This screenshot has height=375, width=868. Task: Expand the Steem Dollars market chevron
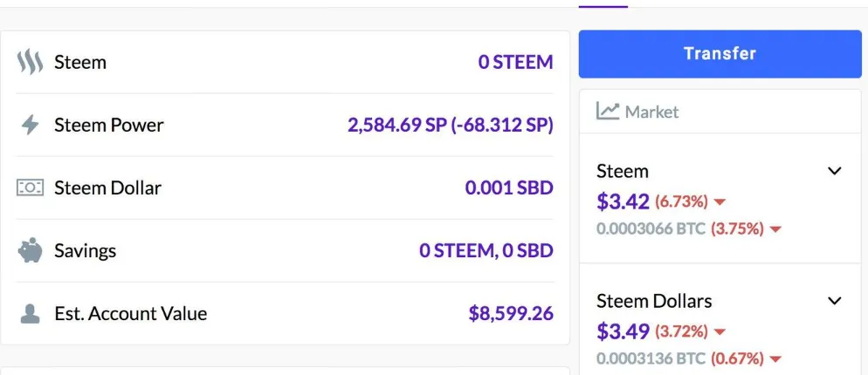tap(834, 301)
